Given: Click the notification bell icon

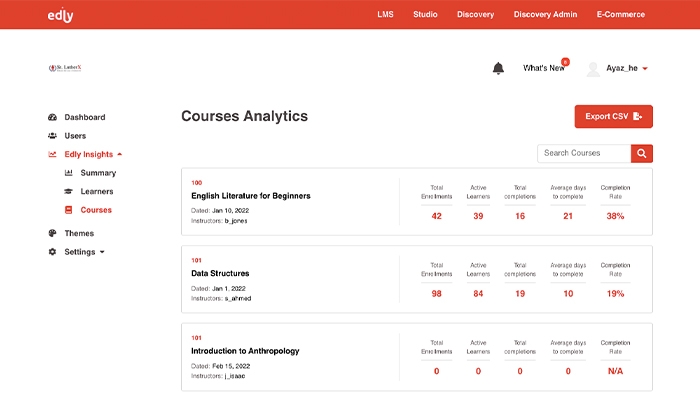Looking at the screenshot, I should point(498,68).
